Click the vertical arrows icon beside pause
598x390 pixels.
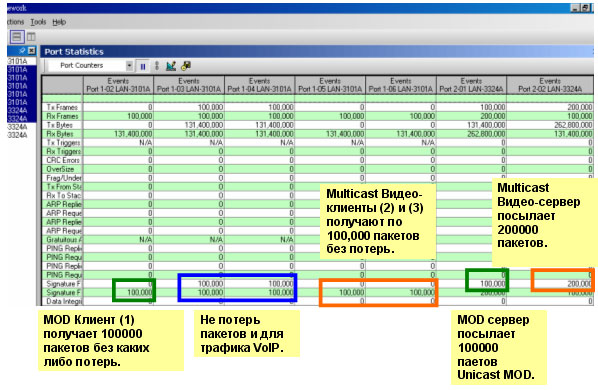click(x=157, y=66)
